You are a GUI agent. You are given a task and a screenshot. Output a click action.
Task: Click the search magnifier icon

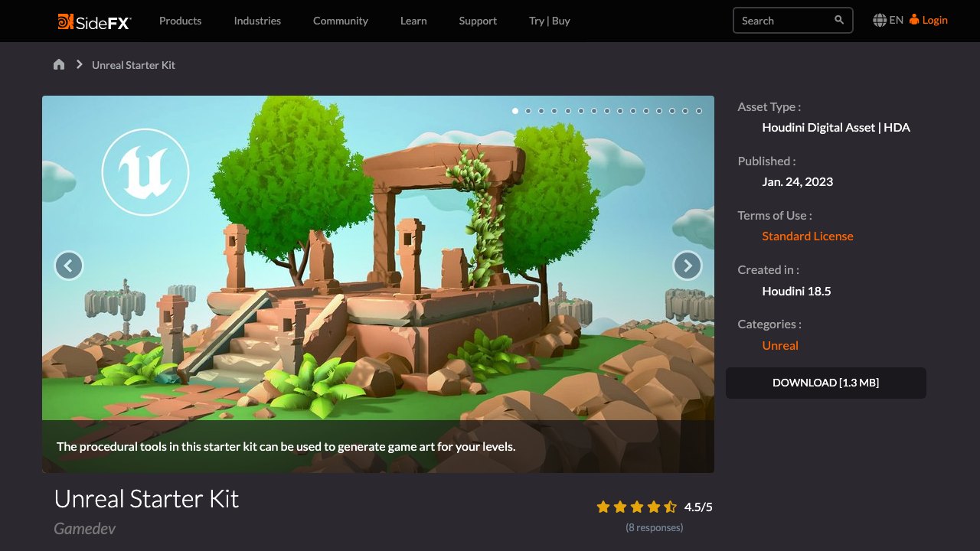pyautogui.click(x=839, y=20)
